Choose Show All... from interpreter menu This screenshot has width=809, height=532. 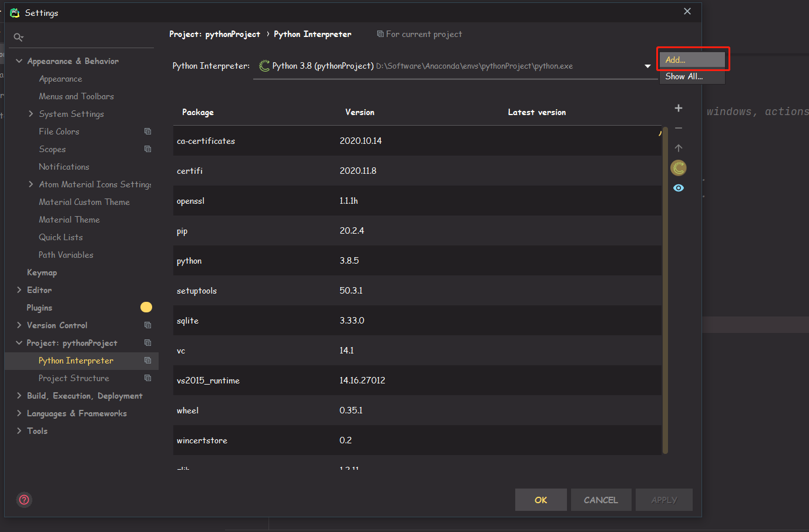[x=693, y=76]
